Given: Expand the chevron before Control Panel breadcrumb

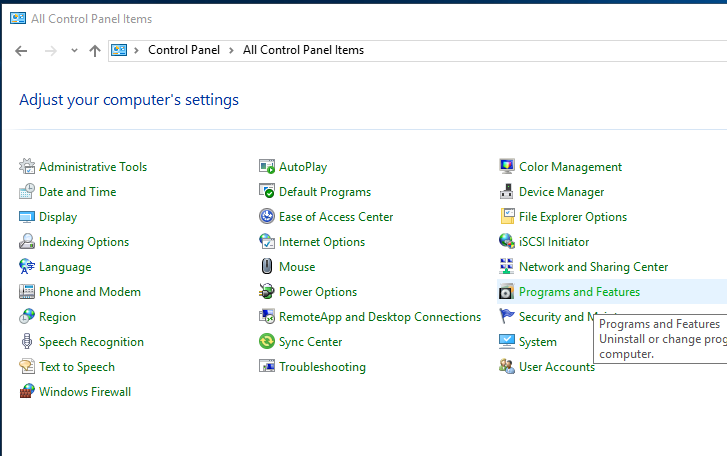Looking at the screenshot, I should (137, 50).
